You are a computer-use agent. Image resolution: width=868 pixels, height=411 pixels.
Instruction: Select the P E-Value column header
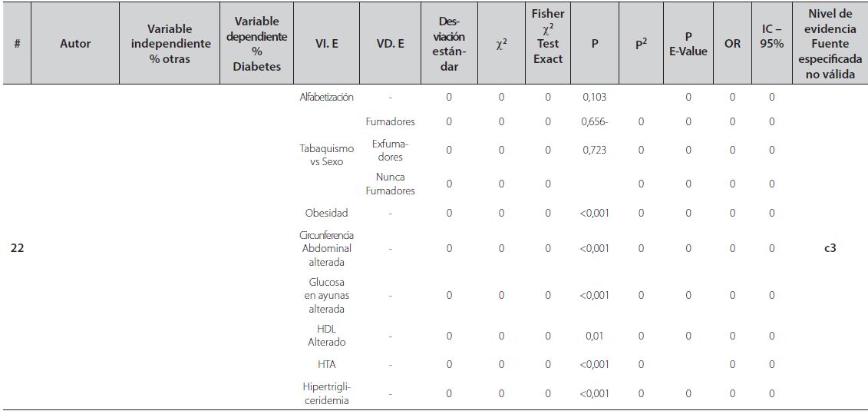pyautogui.click(x=688, y=44)
